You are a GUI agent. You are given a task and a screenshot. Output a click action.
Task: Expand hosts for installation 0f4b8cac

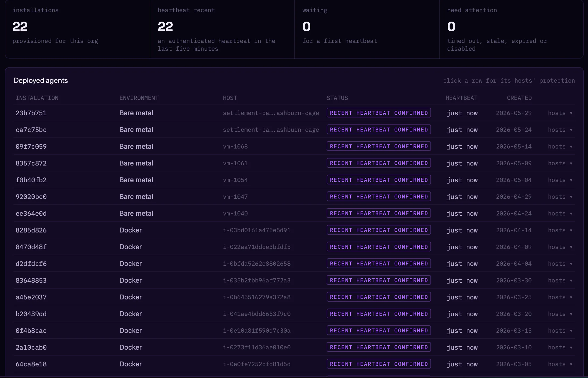[x=560, y=331]
